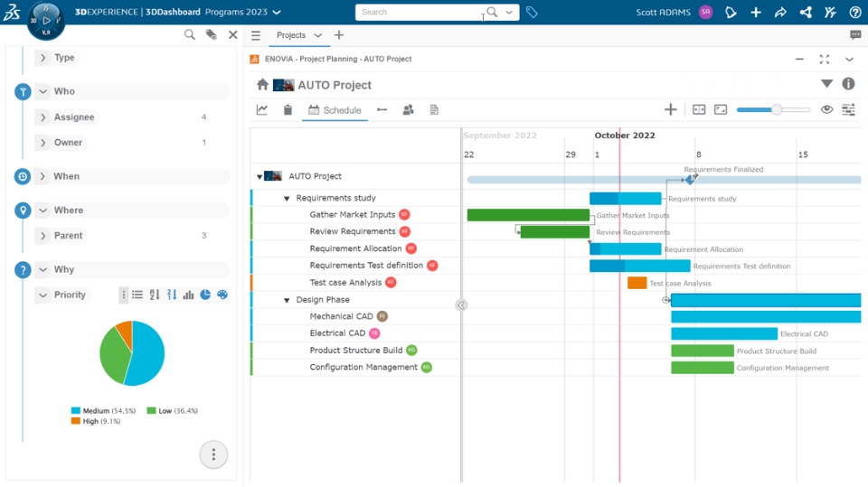Click the Medium legend color swatch
The height and width of the screenshot is (487, 868).
point(76,410)
